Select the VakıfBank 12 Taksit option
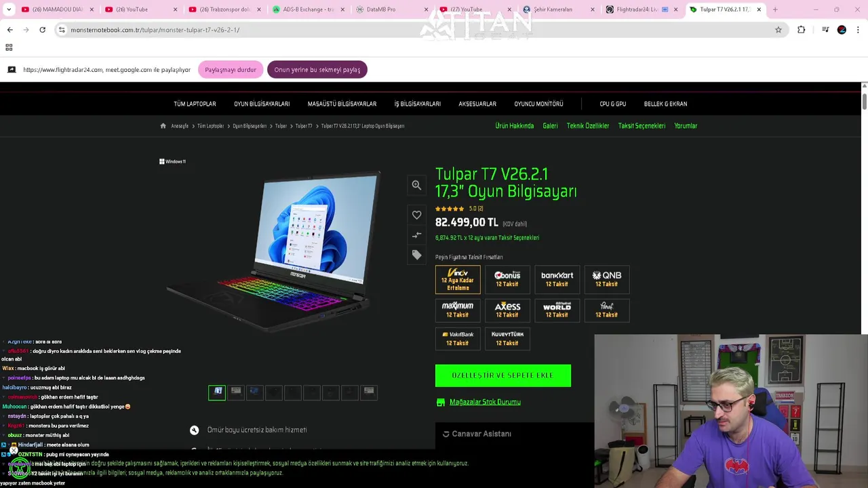 tap(458, 338)
